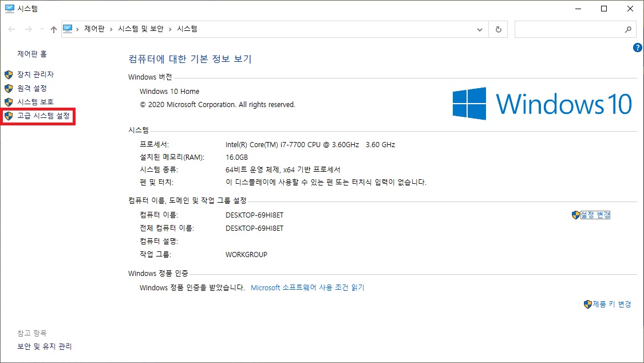Screen dimensions: 644x363
Task: Open 고급 시스템 설정 link
Action: tap(44, 116)
